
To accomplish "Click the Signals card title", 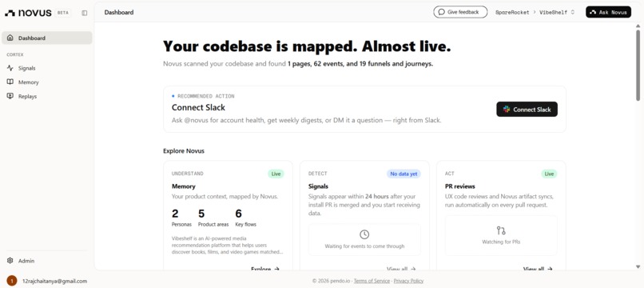I will pyautogui.click(x=318, y=186).
